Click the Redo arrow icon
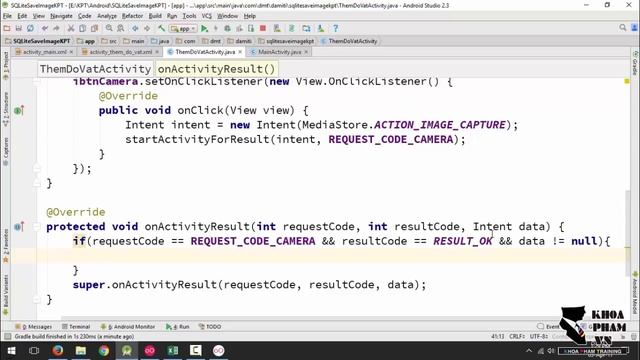This screenshot has height=360, width=640. click(x=56, y=29)
